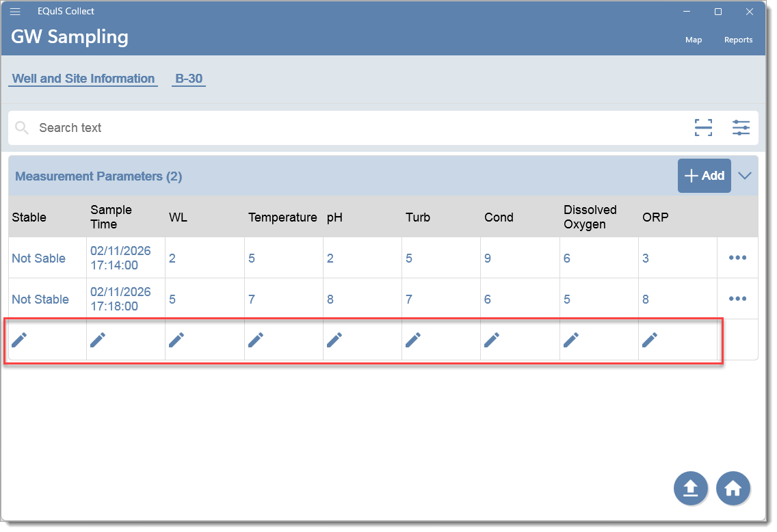Click the Temperature column header

[282, 217]
